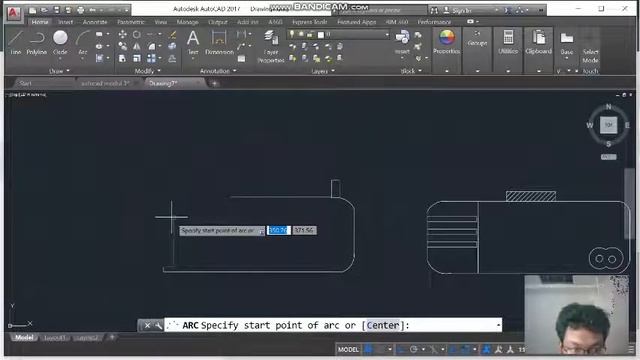640x360 pixels.
Task: Click the Table icon in Annotation panel
Action: pyautogui.click(x=242, y=58)
